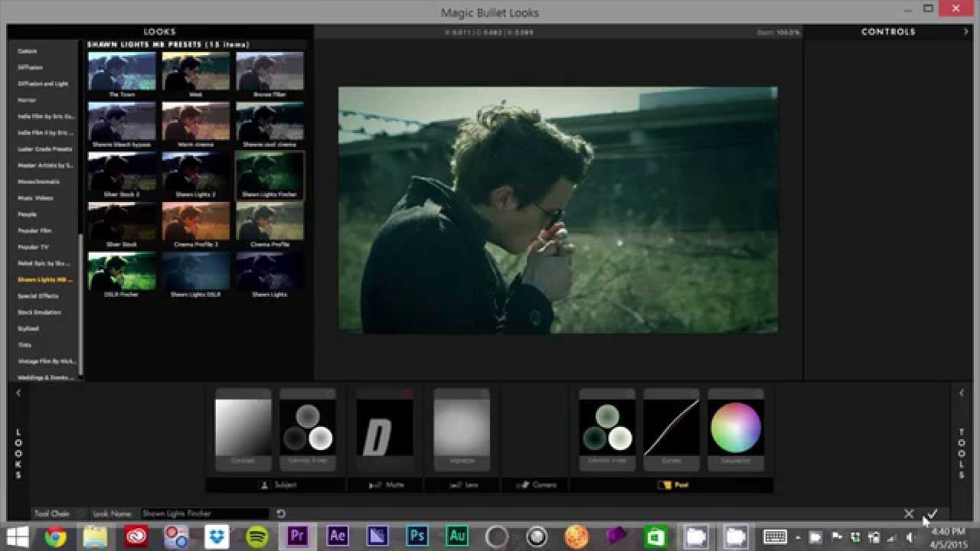980x551 pixels.
Task: Collapse the Controls panel arrow
Action: pos(965,31)
